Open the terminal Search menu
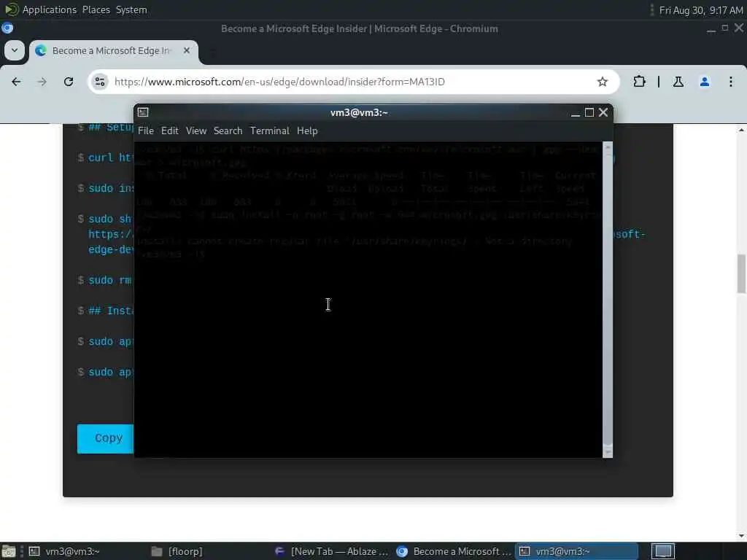This screenshot has height=560, width=747. [228, 131]
